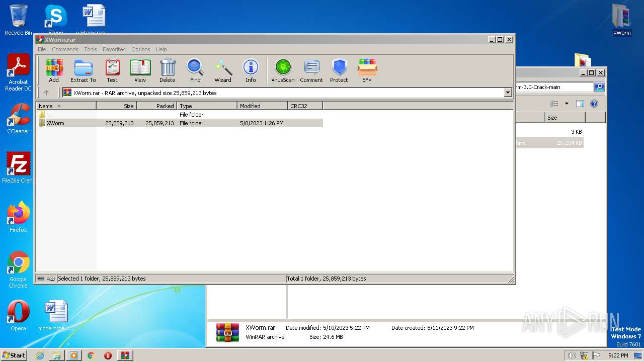Open the Help menu
644x362 pixels.
tap(161, 49)
